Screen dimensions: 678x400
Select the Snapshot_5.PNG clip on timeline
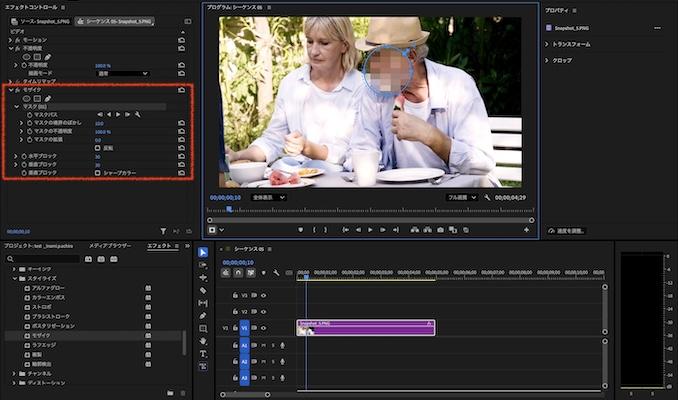tap(365, 327)
